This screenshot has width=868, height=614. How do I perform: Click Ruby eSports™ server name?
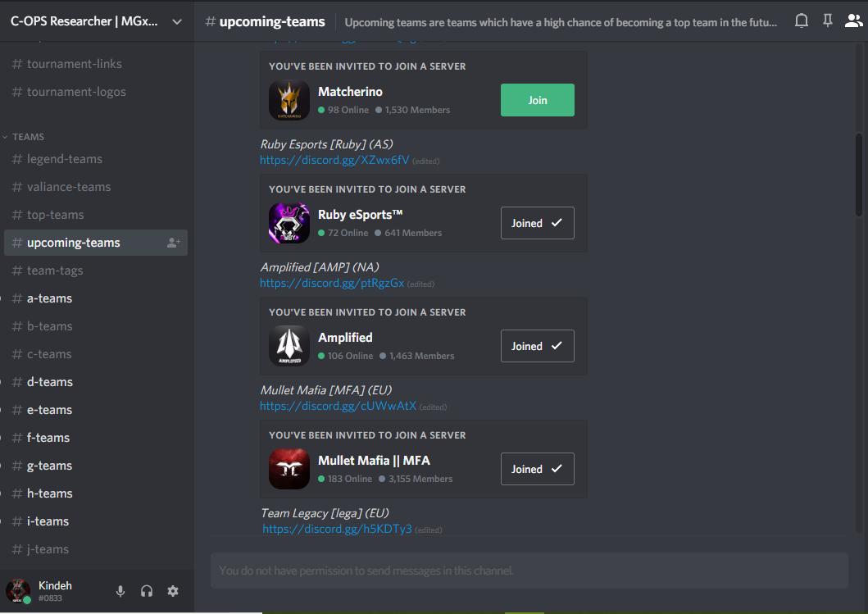tap(361, 214)
